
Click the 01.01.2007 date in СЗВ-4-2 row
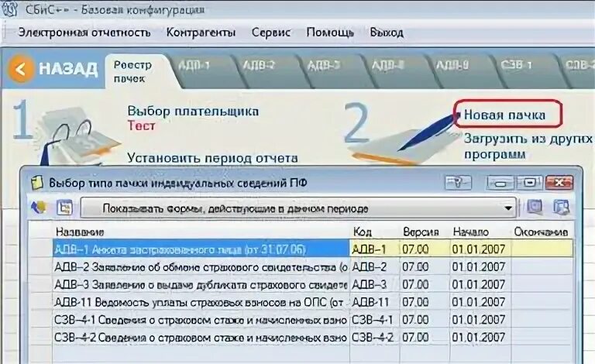[x=479, y=337]
